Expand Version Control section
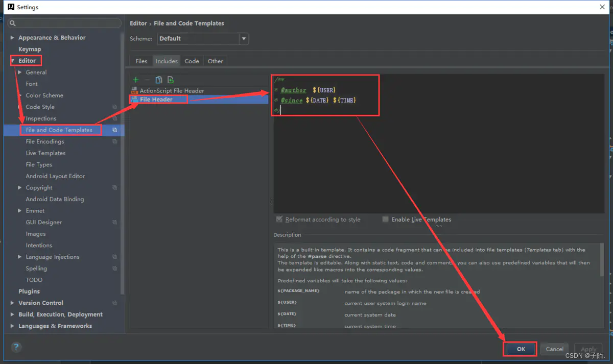 13,303
